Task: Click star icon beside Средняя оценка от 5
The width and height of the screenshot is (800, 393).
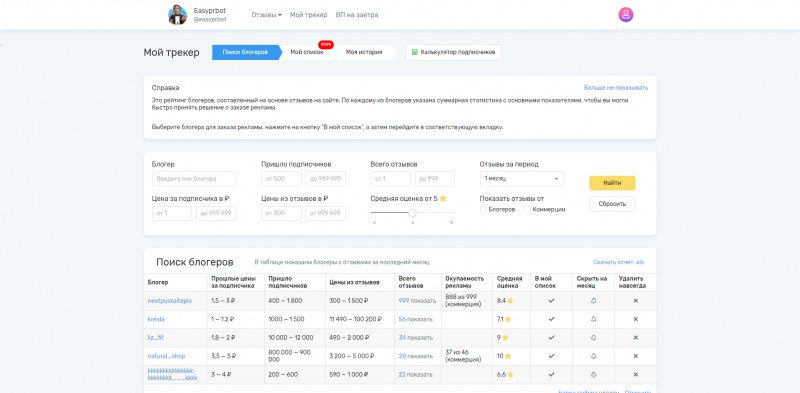Action: [443, 199]
